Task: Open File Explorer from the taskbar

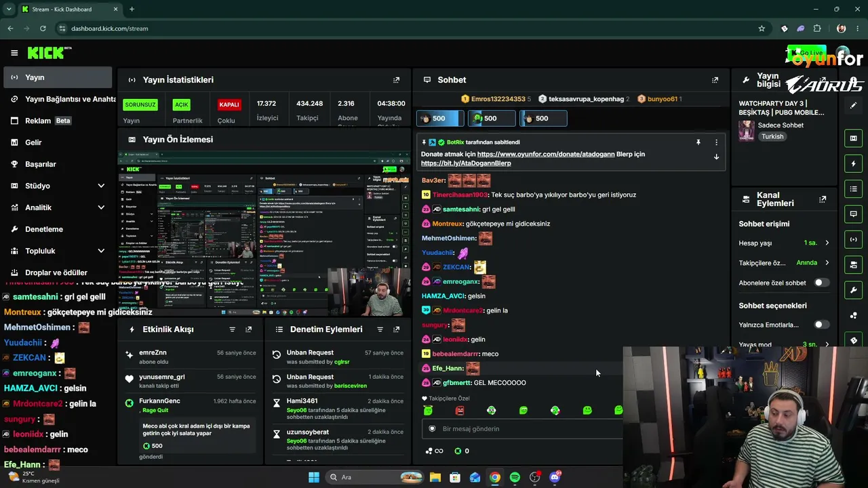Action: click(435, 477)
